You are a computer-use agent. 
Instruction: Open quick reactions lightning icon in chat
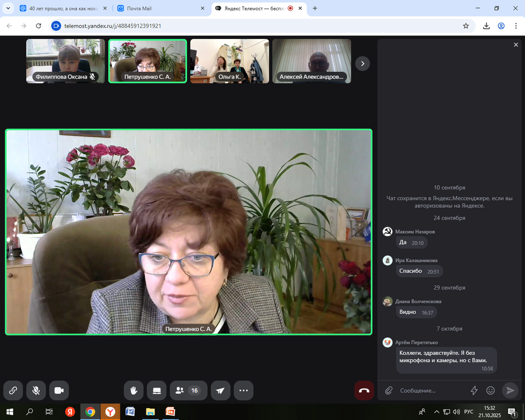(474, 390)
